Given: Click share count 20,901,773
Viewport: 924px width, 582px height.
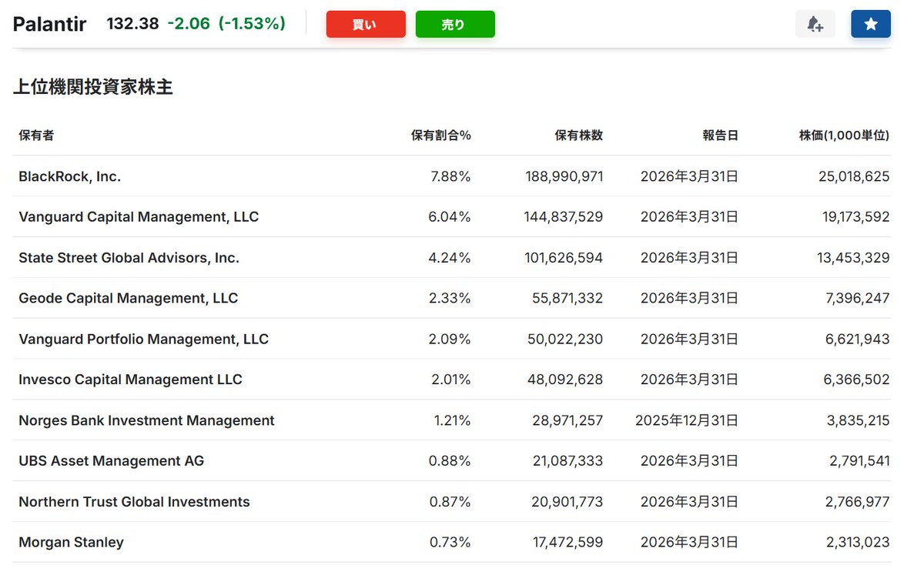Looking at the screenshot, I should coord(567,502).
